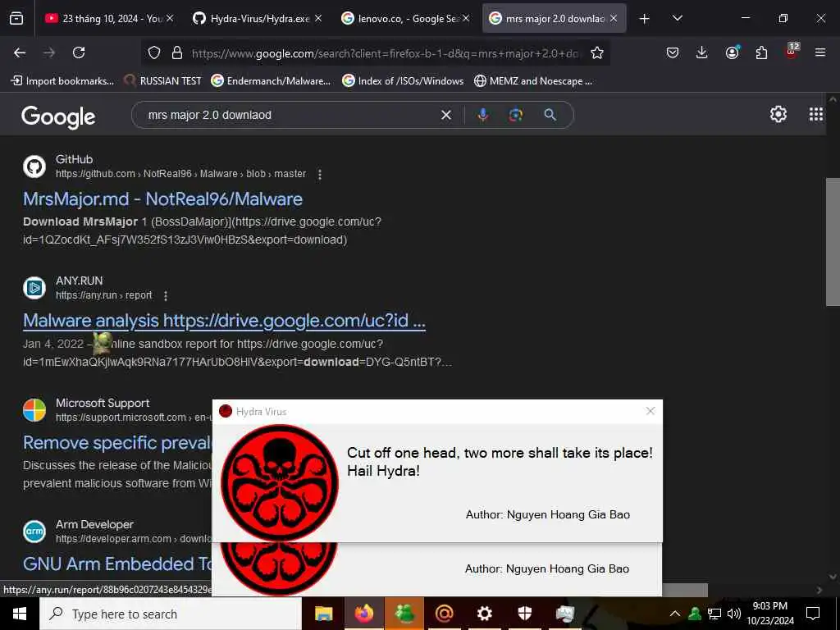Screen dimensions: 840x630
Task: Show hidden system tray icons
Action: (675, 614)
